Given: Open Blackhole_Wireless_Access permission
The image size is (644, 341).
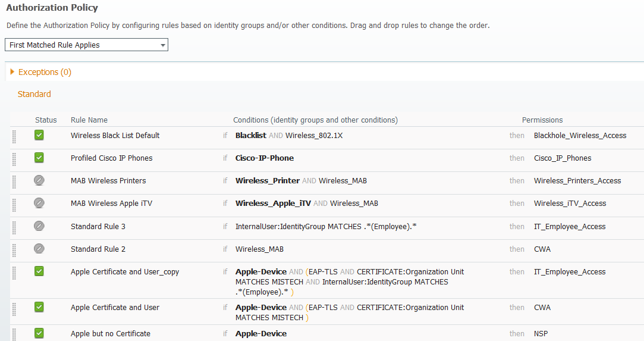Looking at the screenshot, I should pos(580,135).
